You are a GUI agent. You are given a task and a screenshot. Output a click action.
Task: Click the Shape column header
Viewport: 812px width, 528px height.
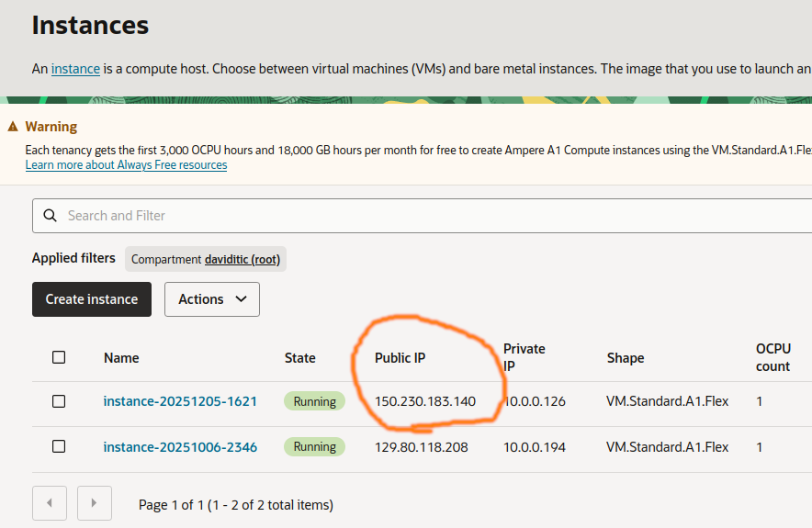(x=625, y=358)
